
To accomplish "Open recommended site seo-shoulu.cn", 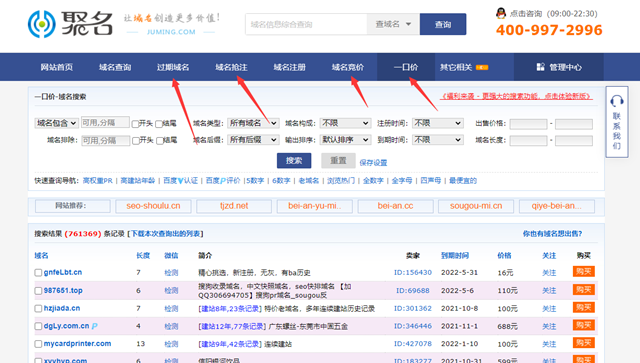I will 153,206.
